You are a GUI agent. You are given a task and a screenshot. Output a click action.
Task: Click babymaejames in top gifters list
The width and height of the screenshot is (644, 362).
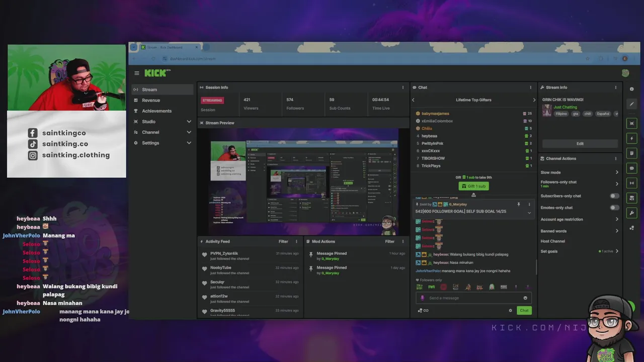tap(435, 114)
